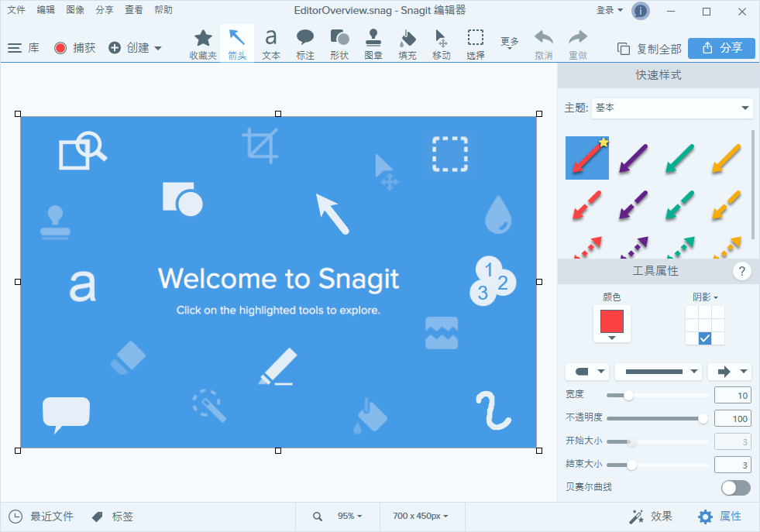The width and height of the screenshot is (760, 532).
Task: Open the red 颜色 color swatch
Action: [x=612, y=322]
